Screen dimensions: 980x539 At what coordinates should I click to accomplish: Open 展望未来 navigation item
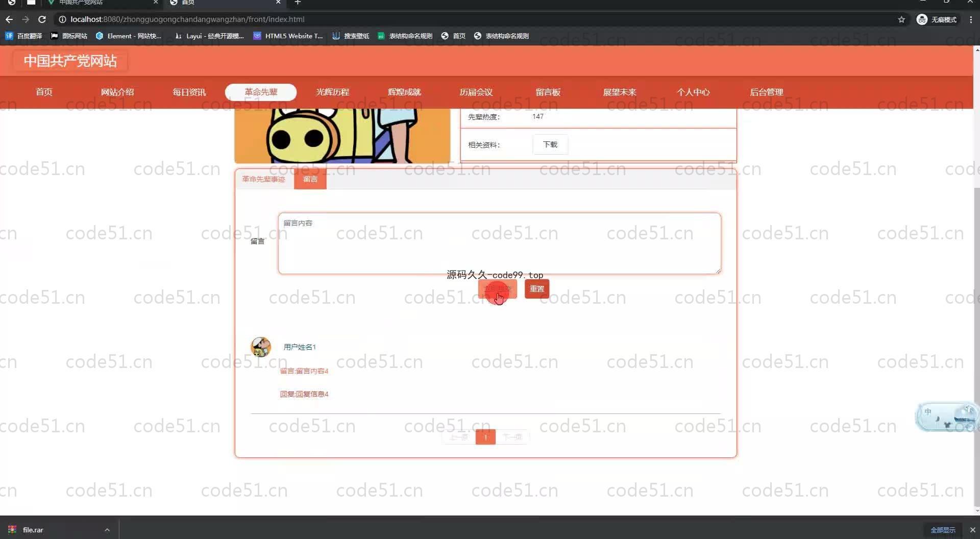tap(620, 92)
